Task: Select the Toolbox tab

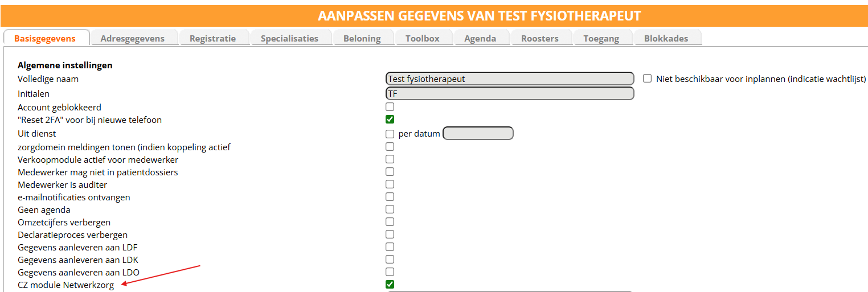Action: click(x=423, y=39)
